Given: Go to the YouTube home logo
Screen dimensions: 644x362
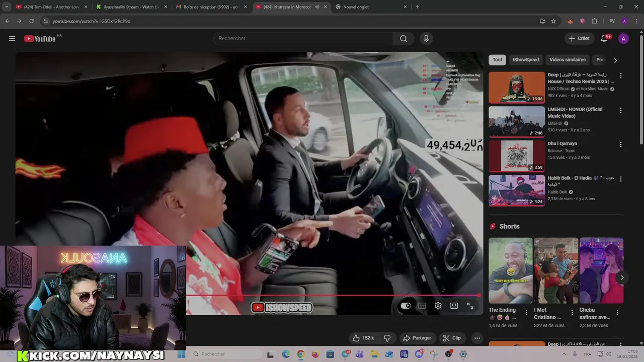Looking at the screenshot, I should [40, 39].
